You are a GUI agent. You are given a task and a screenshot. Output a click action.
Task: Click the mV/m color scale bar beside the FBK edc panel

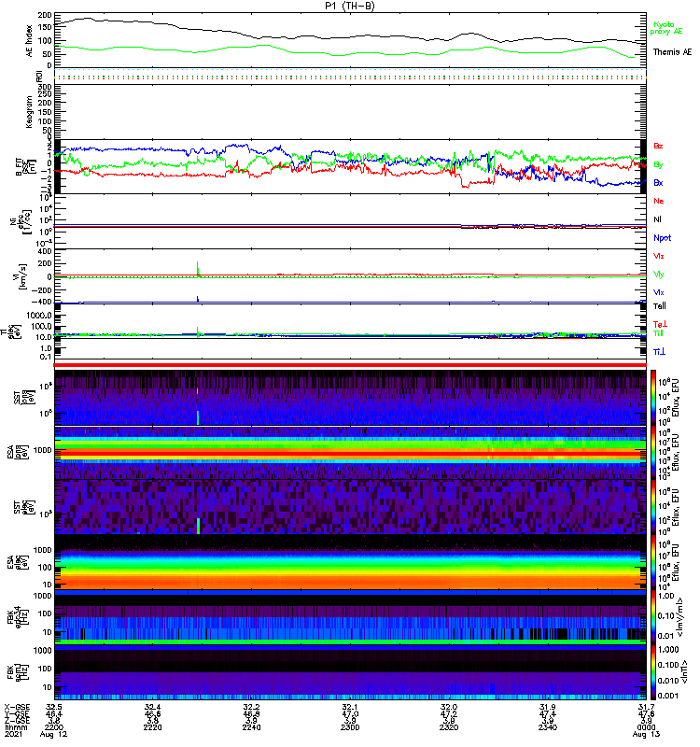click(653, 617)
